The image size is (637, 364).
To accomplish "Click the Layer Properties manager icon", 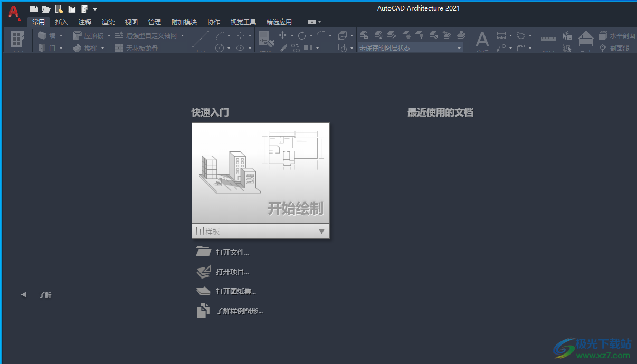I will pos(365,35).
